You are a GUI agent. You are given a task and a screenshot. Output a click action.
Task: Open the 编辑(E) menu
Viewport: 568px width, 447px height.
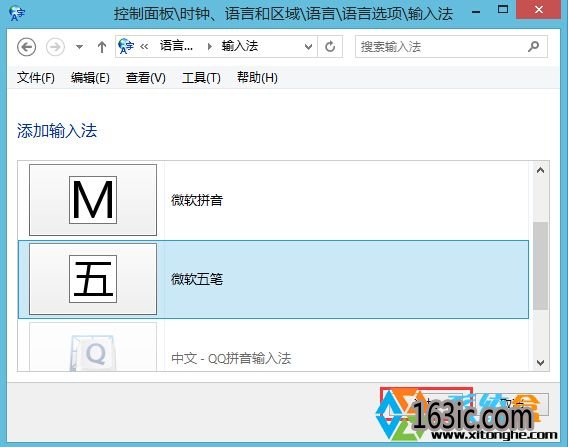click(x=90, y=78)
